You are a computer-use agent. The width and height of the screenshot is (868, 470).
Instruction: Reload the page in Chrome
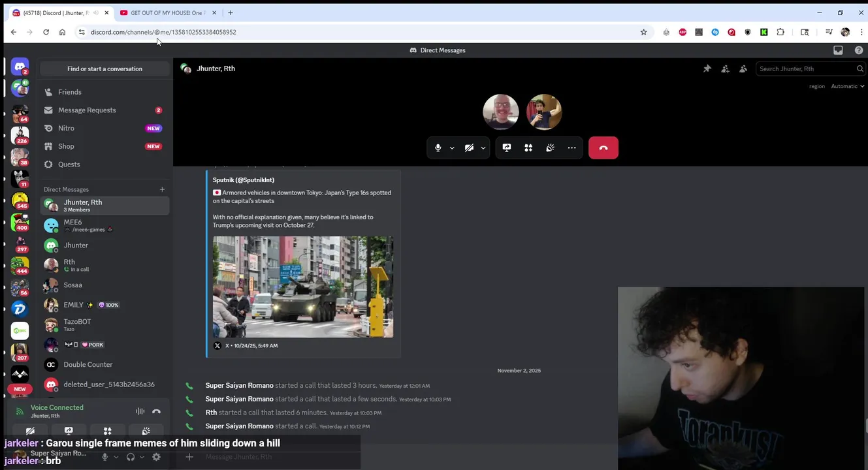[46, 32]
